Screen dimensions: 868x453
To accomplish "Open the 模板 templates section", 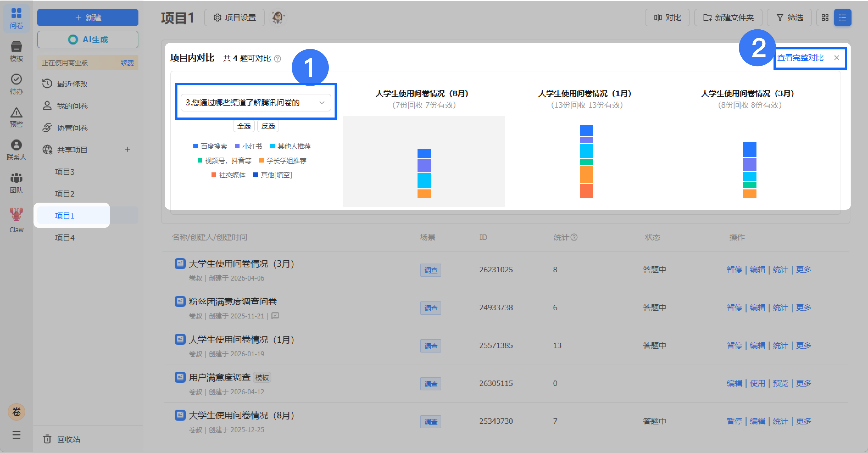I will 16,51.
